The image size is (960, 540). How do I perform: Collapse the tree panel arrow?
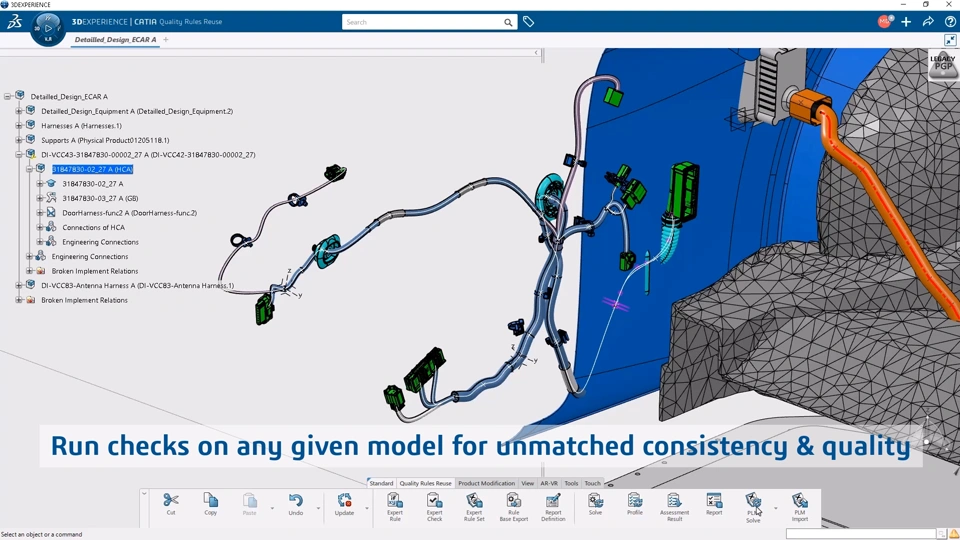point(536,53)
